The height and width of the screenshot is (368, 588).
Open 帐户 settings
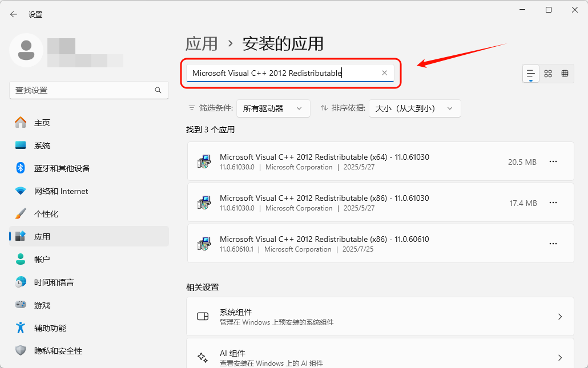[89, 260]
